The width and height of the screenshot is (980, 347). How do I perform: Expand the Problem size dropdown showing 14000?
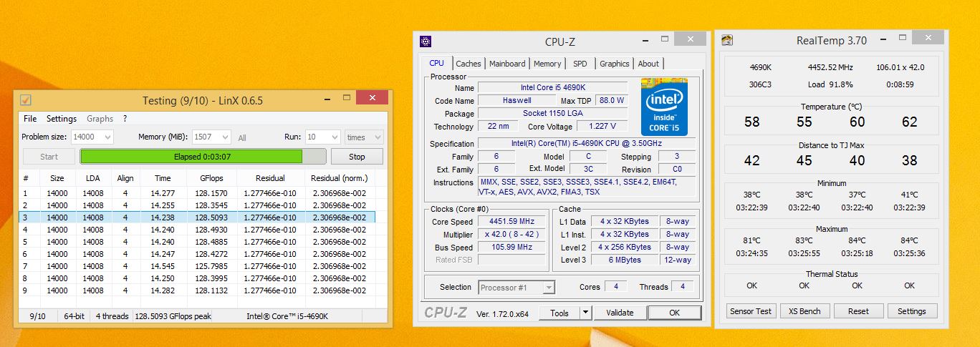click(x=108, y=137)
